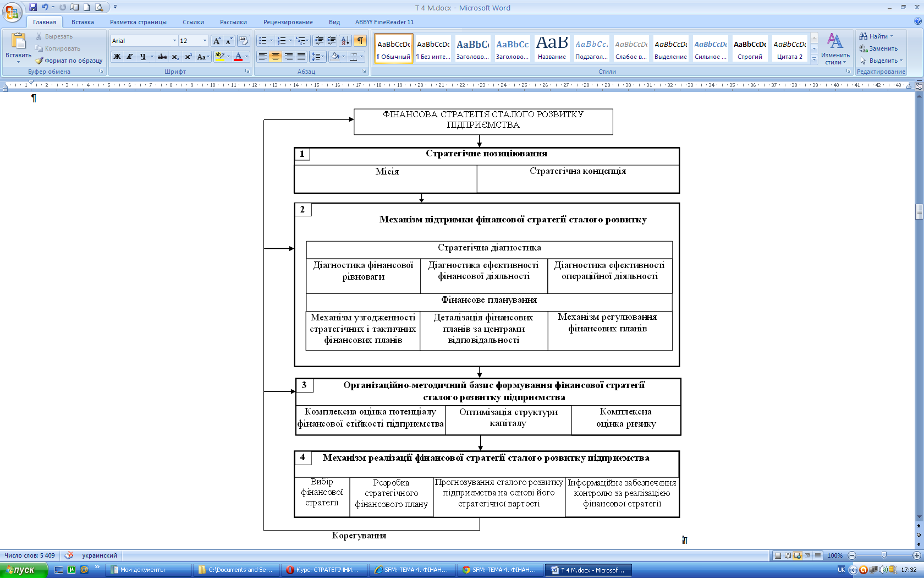This screenshot has width=924, height=578.
Task: Apply the yellow highlight color swatch
Action: coord(219,57)
